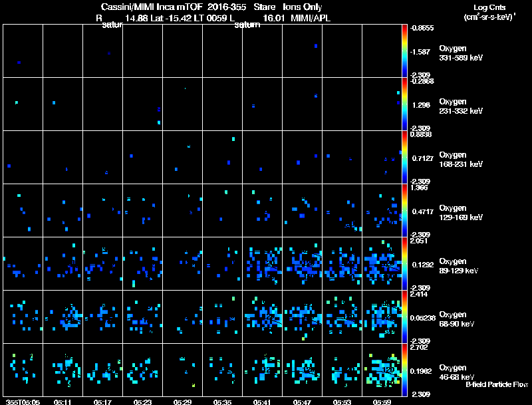532x405 pixels.
Task: Click the -0.8655 colorbar maximum value
Action: pos(422,28)
